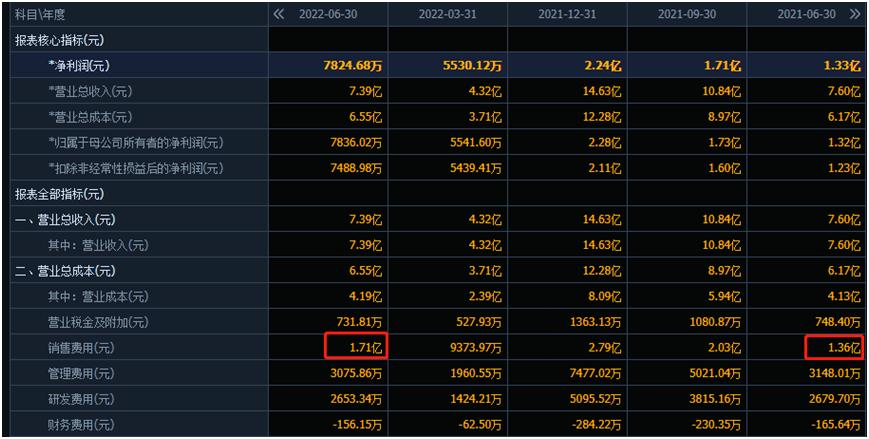Screen dimensions: 869x439
Task: Select the 其中：营业成本(元) row label
Action: (x=98, y=297)
